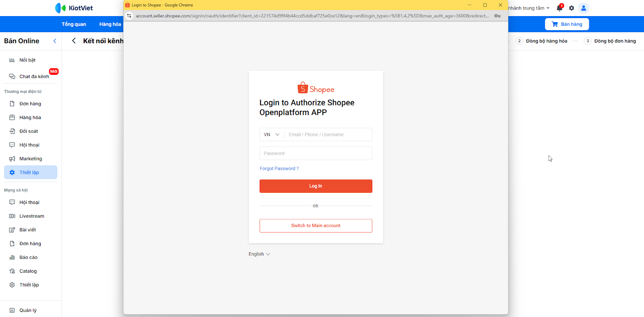644x317 pixels.
Task: Click the Kết nối kênh page heading
Action: [x=103, y=41]
